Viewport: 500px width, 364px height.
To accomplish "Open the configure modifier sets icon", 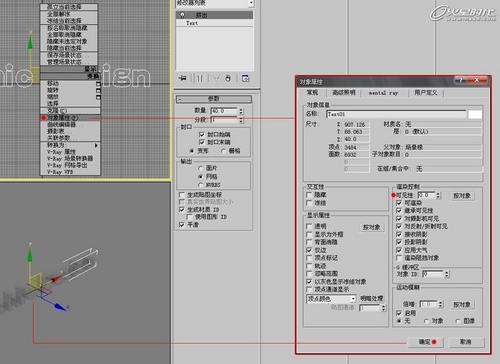I will click(246, 78).
